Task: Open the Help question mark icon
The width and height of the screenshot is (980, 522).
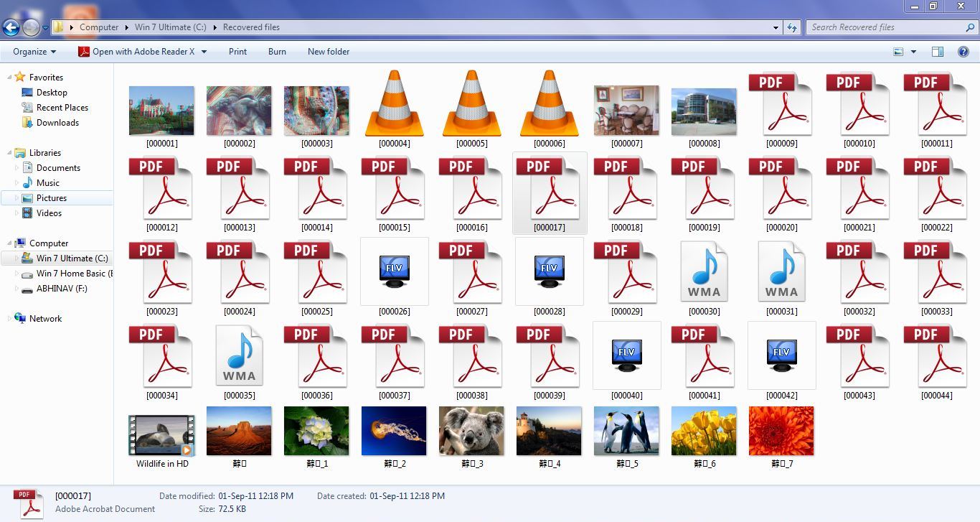Action: [963, 52]
